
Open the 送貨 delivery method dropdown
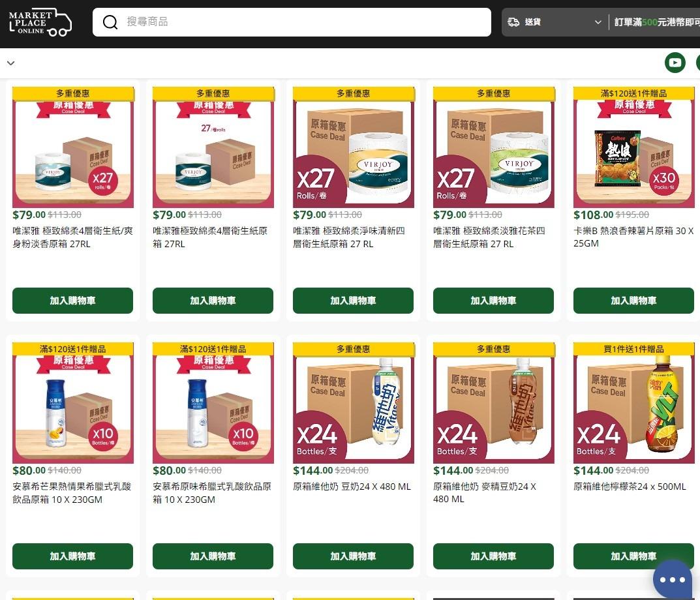click(555, 22)
